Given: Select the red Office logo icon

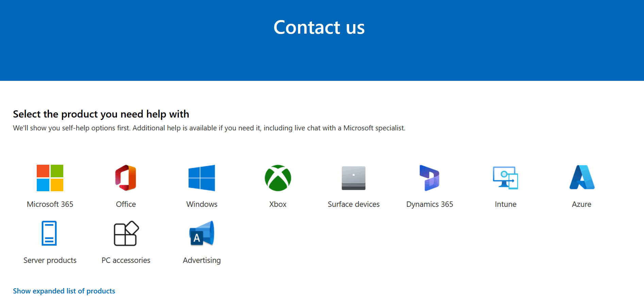Looking at the screenshot, I should click(x=126, y=178).
